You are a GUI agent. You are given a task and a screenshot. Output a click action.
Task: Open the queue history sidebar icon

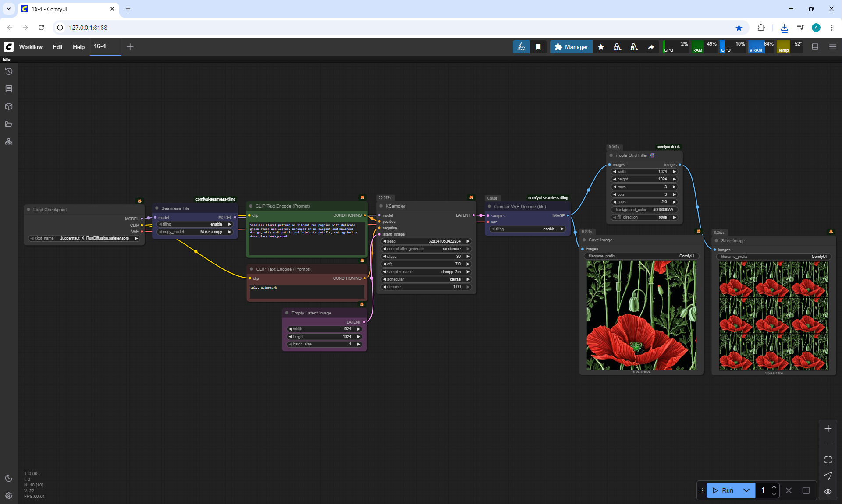pyautogui.click(x=9, y=71)
